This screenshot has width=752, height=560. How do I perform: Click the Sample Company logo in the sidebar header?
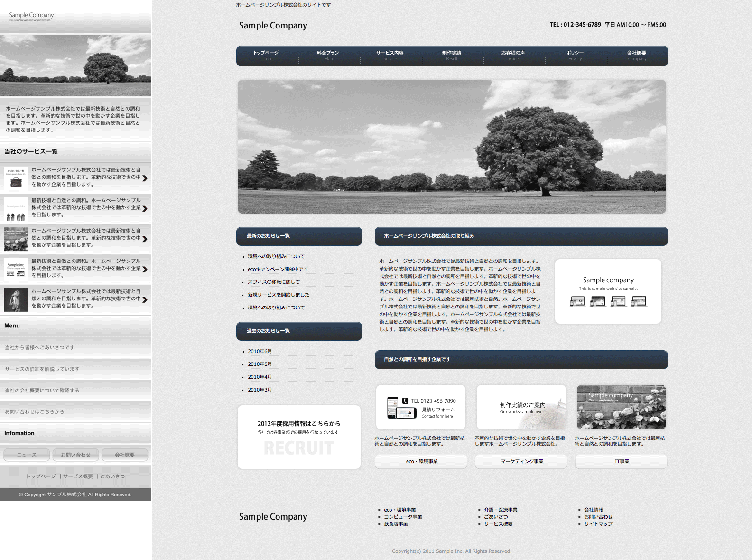point(31,16)
